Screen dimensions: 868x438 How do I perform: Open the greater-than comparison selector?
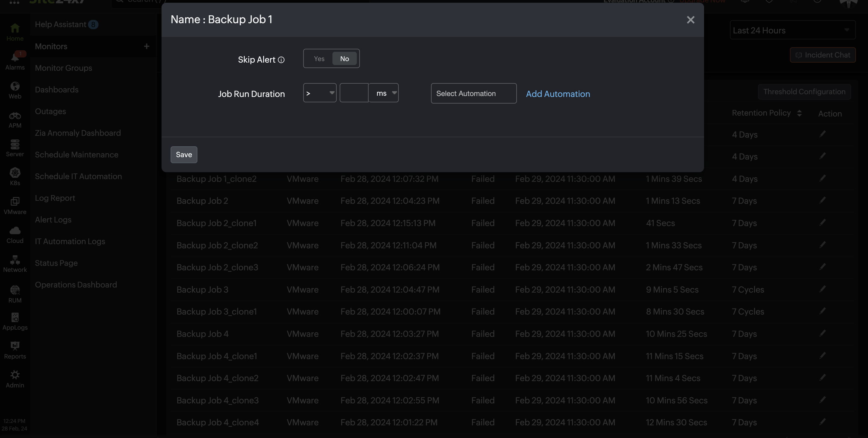(319, 93)
